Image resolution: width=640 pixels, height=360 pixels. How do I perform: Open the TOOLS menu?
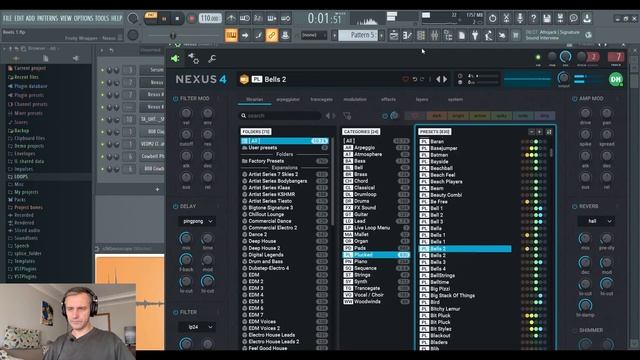102,18
